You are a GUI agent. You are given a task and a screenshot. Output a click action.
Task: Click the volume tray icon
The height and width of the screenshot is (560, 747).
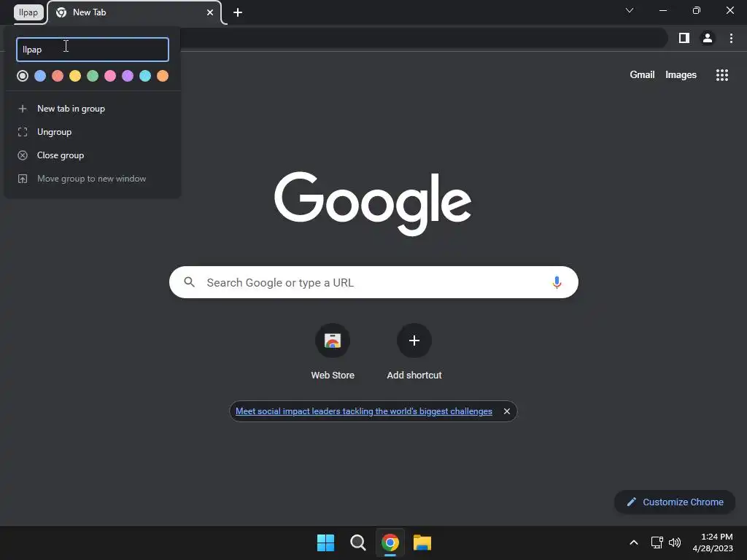(x=675, y=542)
